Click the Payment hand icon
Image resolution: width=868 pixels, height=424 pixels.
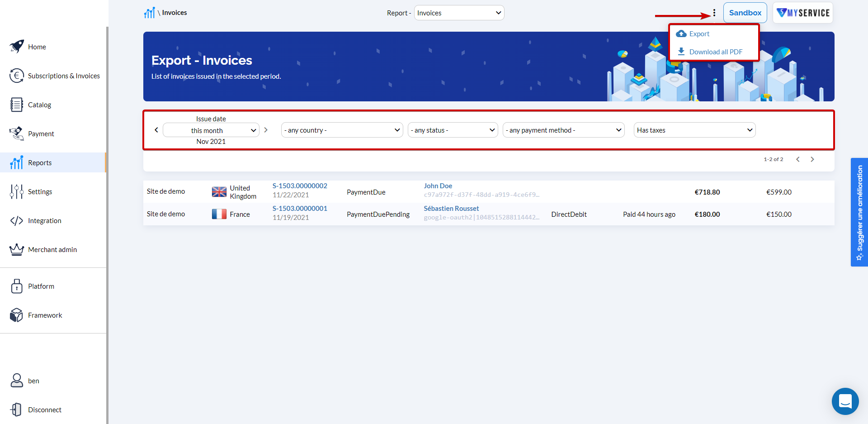(17, 133)
